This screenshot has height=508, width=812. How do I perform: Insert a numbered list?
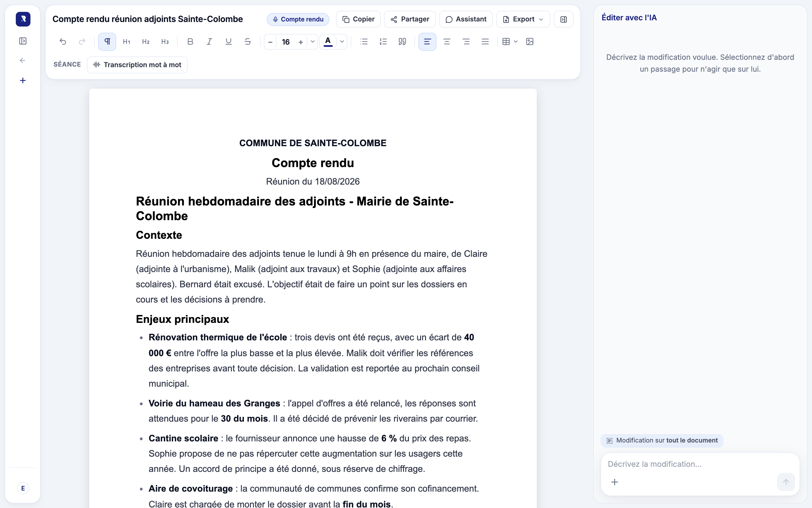383,42
